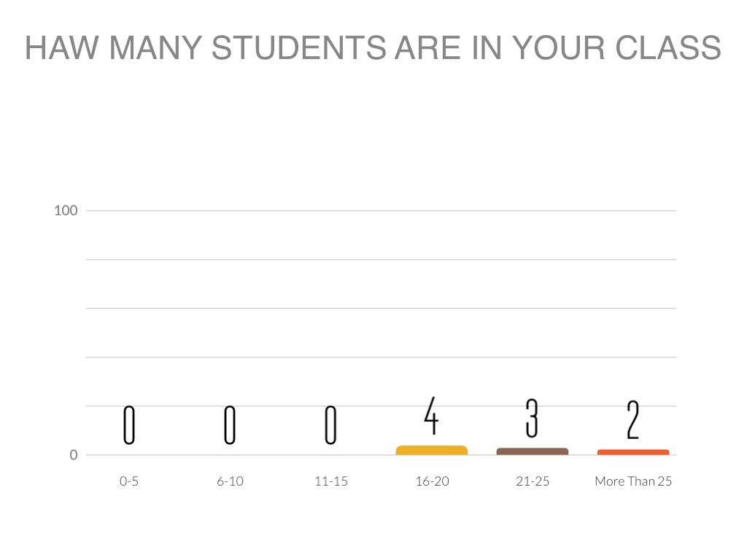Image resolution: width=747 pixels, height=560 pixels.
Task: Select the gridline at the 100 level
Action: coord(379,211)
